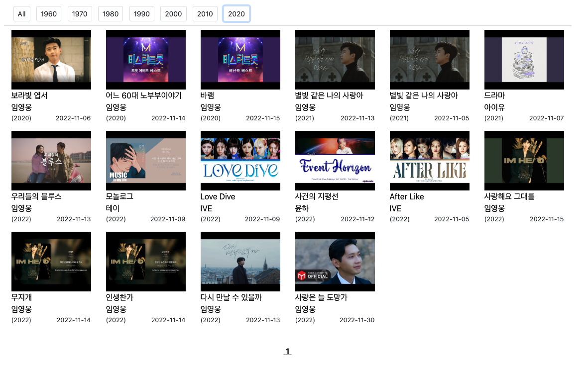Click the active 2020 decade filter
The width and height of the screenshot is (588, 367).
point(236,14)
